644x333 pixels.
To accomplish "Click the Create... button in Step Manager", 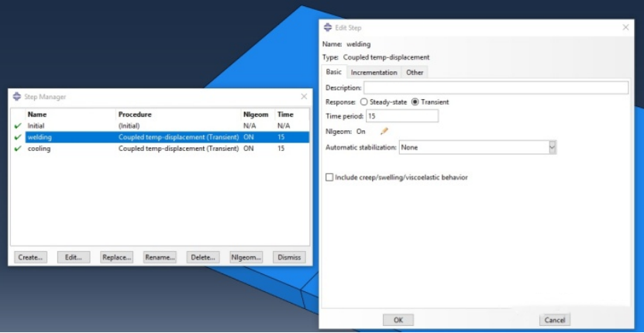I will 30,257.
